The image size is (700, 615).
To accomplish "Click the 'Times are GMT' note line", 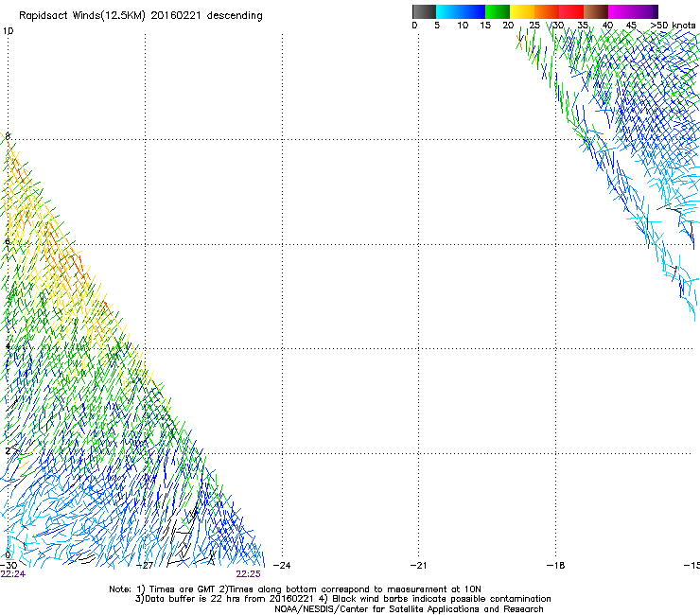I will click(294, 589).
